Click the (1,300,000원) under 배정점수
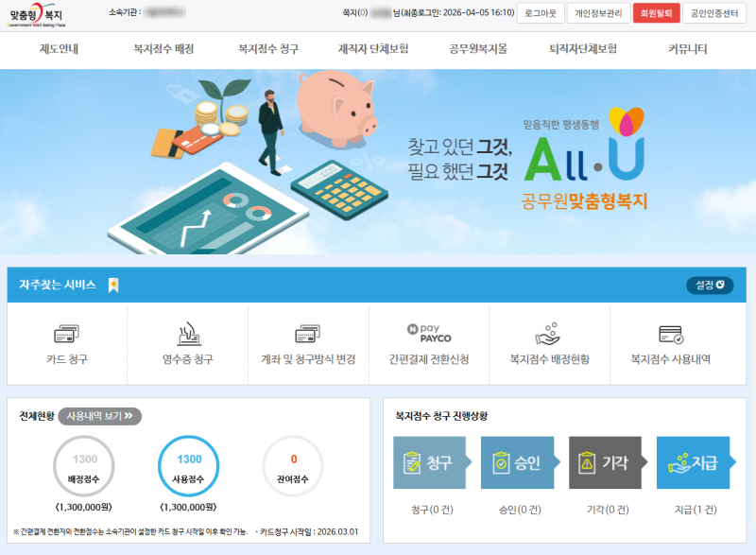The width and height of the screenshot is (756, 555). (x=84, y=507)
